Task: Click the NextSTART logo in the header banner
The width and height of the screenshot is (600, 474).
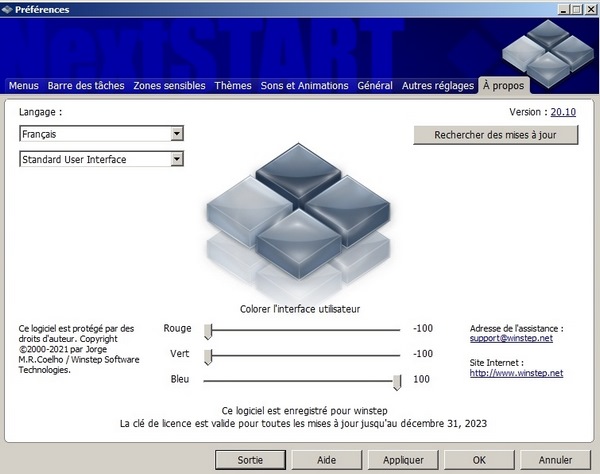Action: (x=548, y=54)
